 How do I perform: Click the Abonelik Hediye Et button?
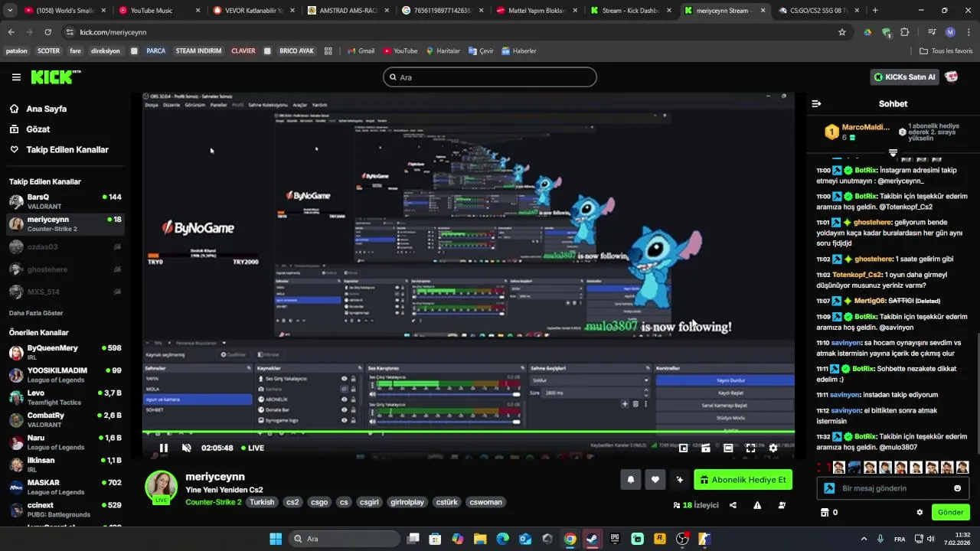pos(743,480)
